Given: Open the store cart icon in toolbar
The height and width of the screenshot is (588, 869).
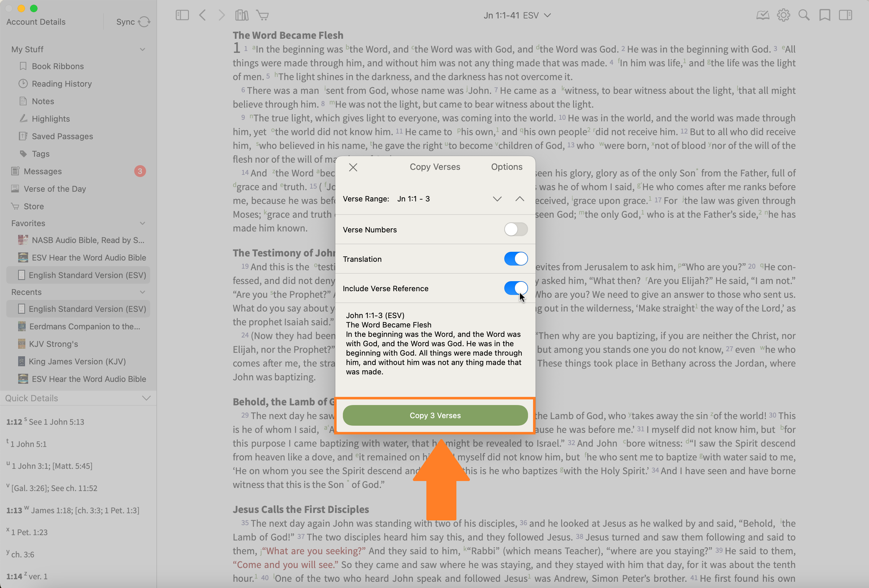Looking at the screenshot, I should click(x=262, y=15).
